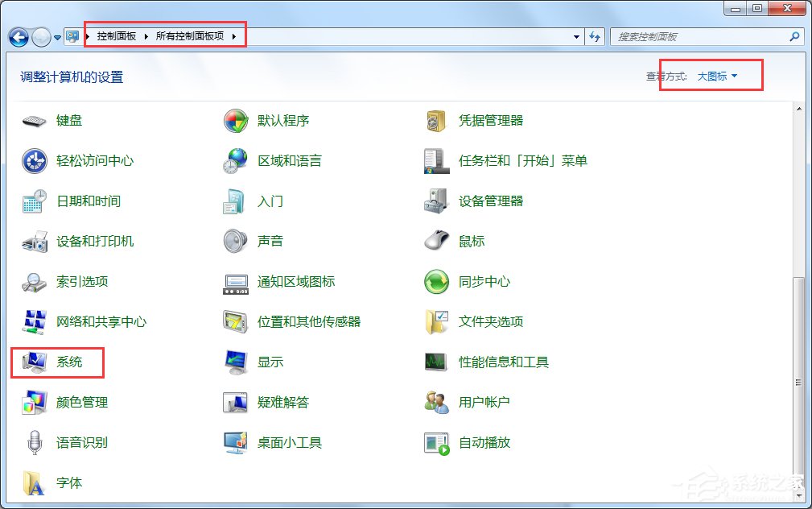Open the address bar history dropdown
Image resolution: width=812 pixels, height=509 pixels.
(x=575, y=35)
